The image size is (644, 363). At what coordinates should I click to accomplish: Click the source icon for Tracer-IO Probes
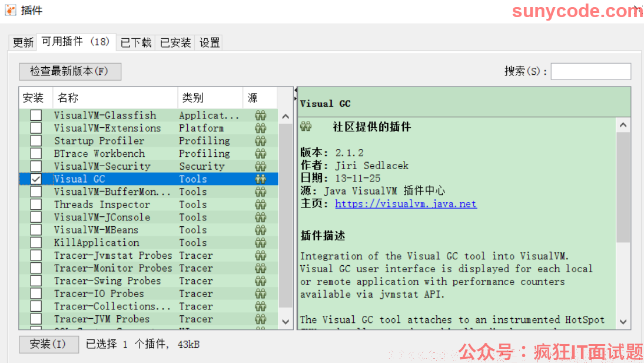(260, 294)
